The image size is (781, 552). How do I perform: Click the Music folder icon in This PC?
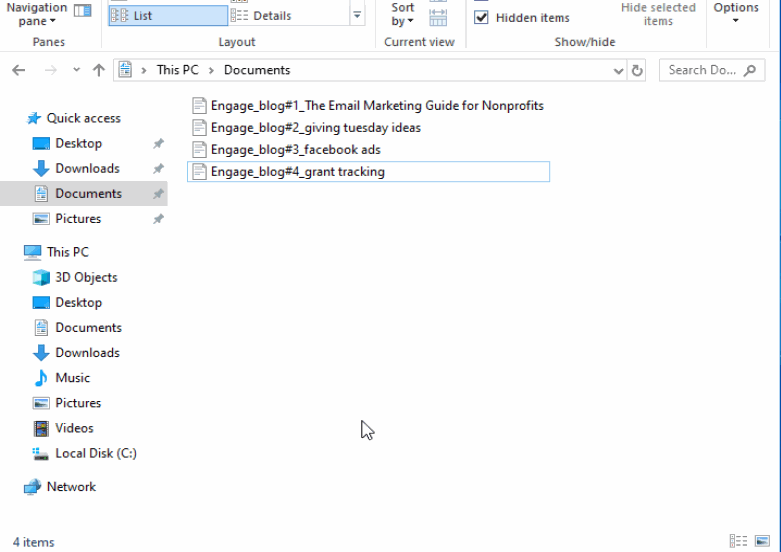coord(41,378)
